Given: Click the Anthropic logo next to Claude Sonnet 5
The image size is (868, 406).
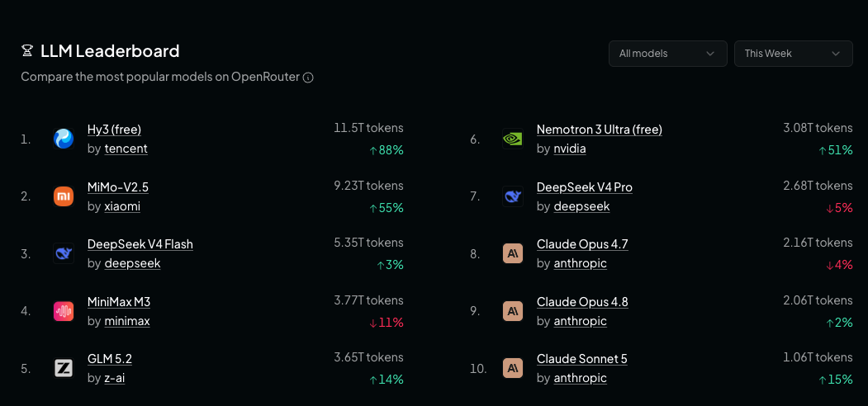Looking at the screenshot, I should coord(513,368).
